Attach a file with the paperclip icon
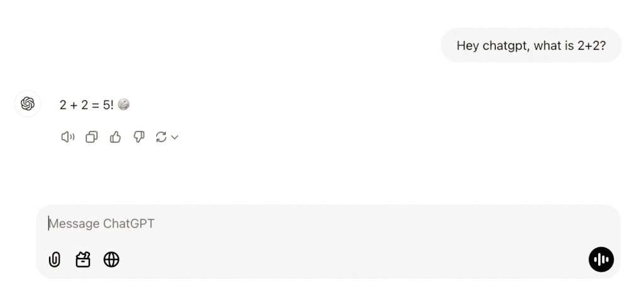The height and width of the screenshot is (307, 644). point(55,260)
